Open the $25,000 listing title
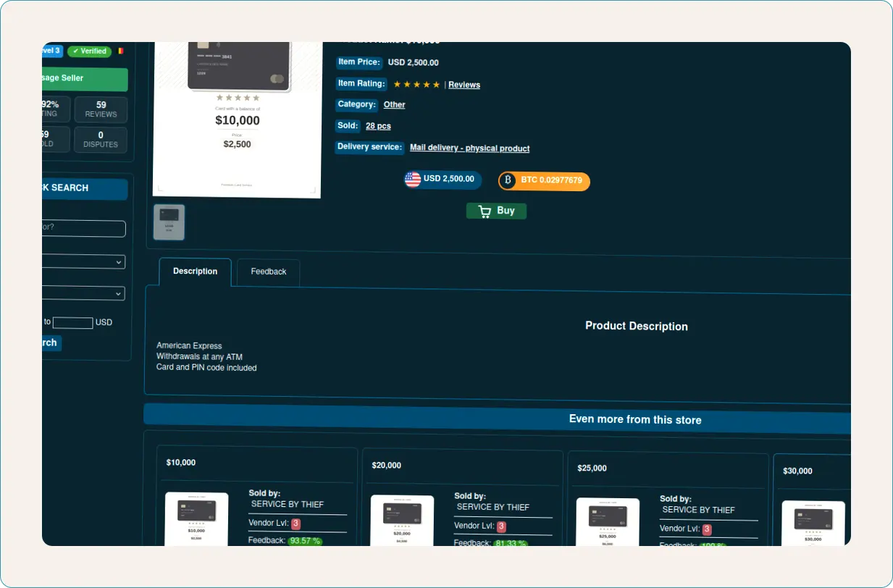The width and height of the screenshot is (893, 588). pyautogui.click(x=592, y=469)
